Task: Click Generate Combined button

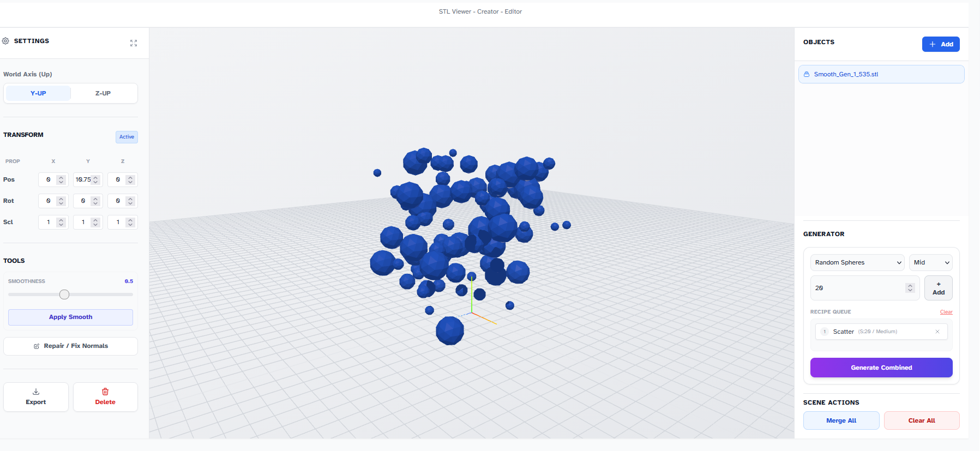Action: click(x=881, y=368)
